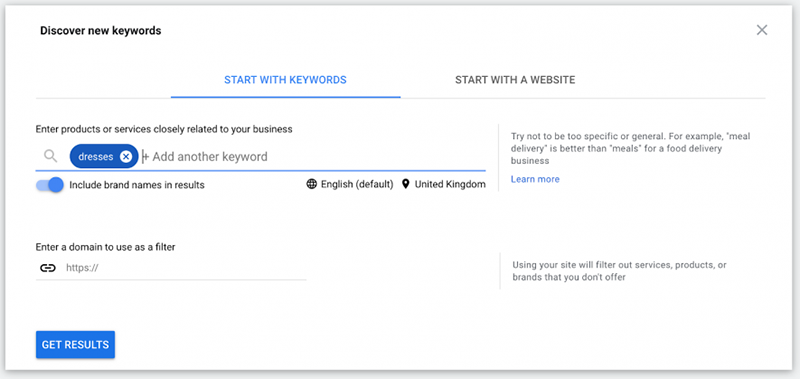Image resolution: width=800 pixels, height=379 pixels.
Task: Close the Discover new keywords dialog
Action: click(x=762, y=30)
